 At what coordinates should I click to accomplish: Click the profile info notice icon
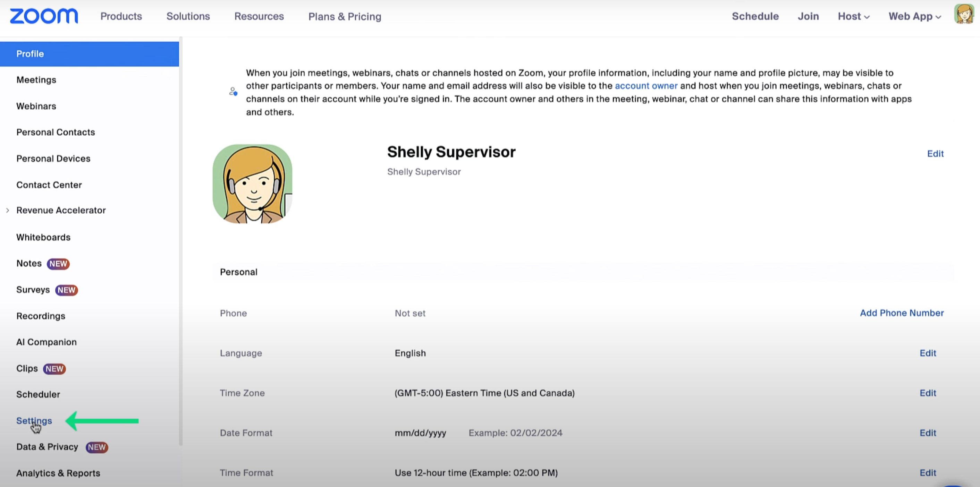tap(233, 92)
